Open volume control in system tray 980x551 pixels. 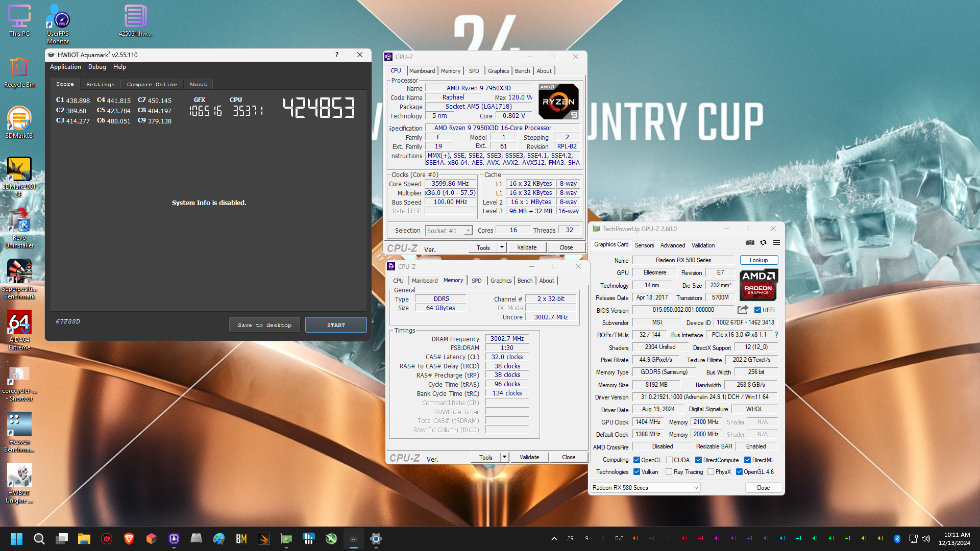(926, 539)
